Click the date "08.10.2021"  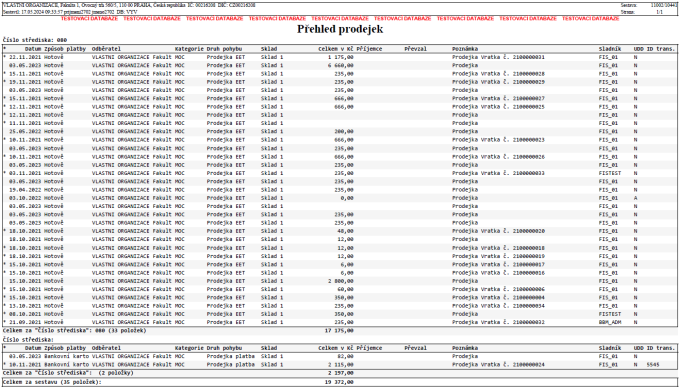click(26, 313)
